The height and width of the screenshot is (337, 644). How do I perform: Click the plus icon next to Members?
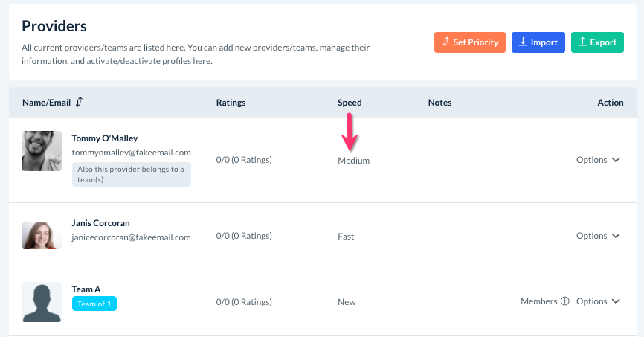(x=564, y=301)
